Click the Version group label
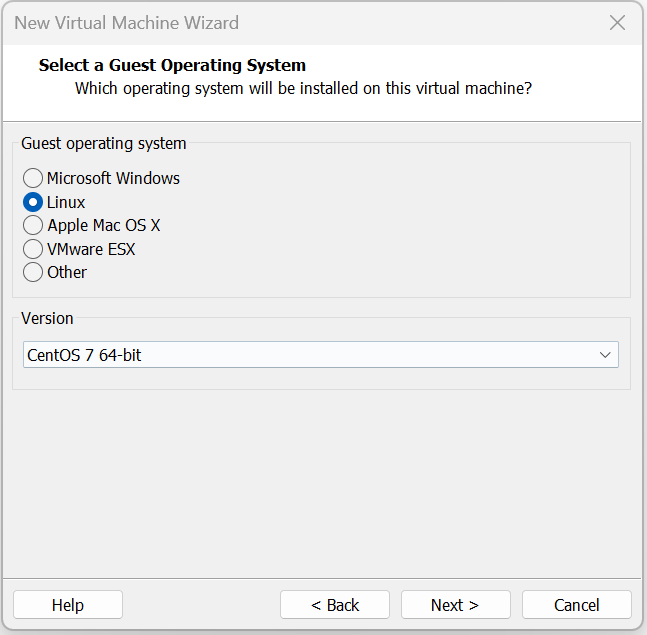 (x=48, y=318)
